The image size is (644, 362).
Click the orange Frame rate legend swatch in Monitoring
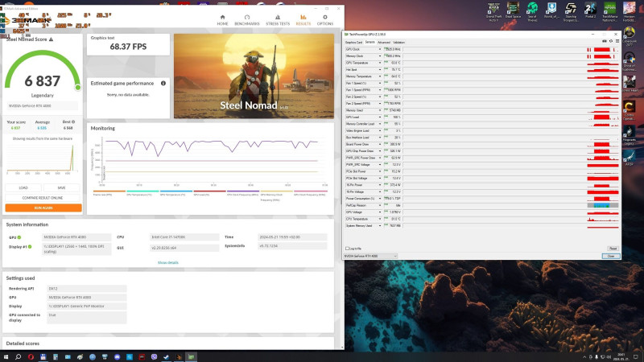pyautogui.click(x=109, y=191)
